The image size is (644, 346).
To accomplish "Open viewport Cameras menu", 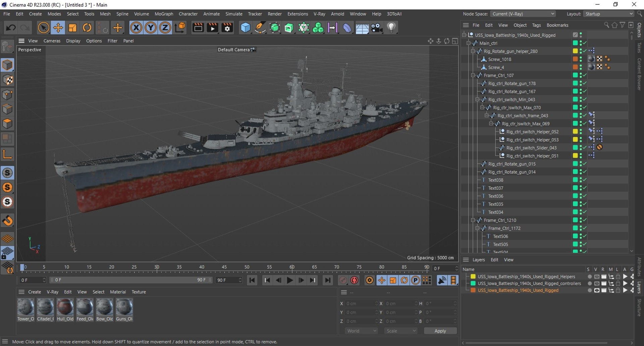I will click(x=52, y=41).
